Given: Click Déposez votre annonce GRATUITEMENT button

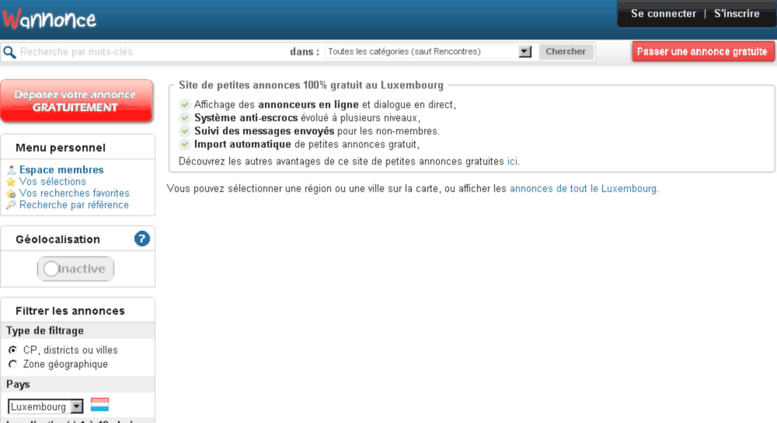Looking at the screenshot, I should 76,101.
